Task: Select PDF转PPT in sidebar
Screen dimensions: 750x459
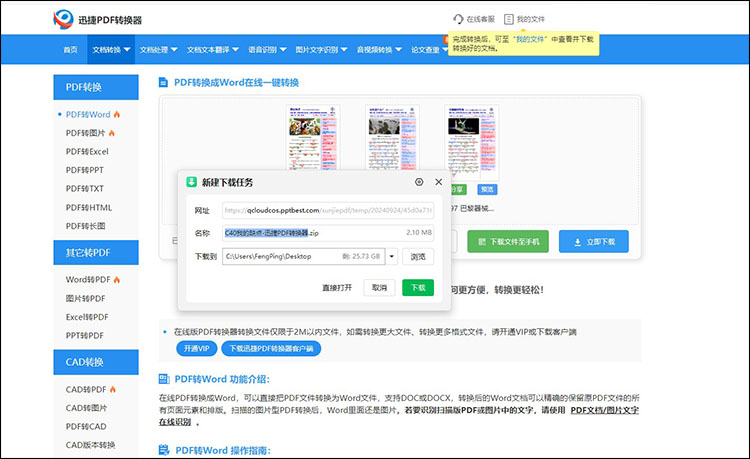Action: [x=85, y=170]
